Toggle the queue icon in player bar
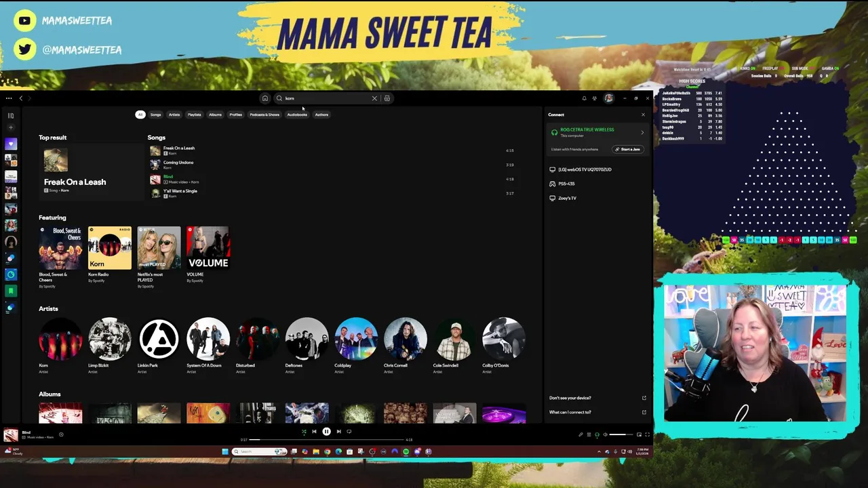Image resolution: width=868 pixels, height=488 pixels. pyautogui.click(x=589, y=434)
